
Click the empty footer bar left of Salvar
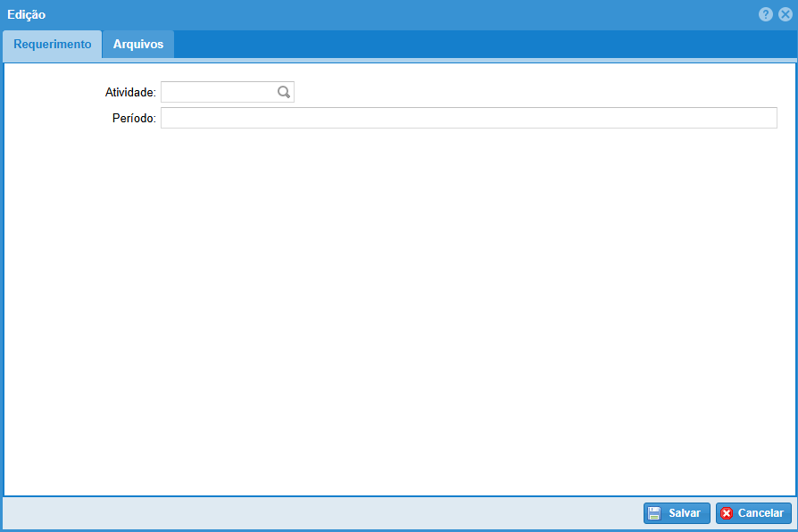pos(321,513)
